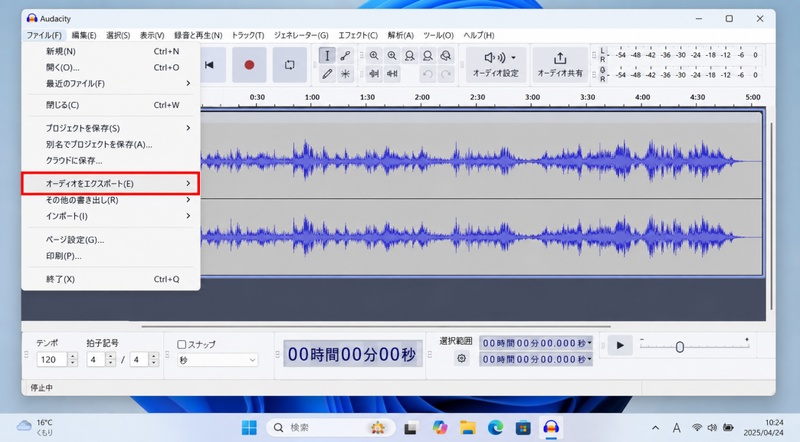The width and height of the screenshot is (800, 442).
Task: Open the ジェネレーター(G) menu
Action: click(301, 35)
